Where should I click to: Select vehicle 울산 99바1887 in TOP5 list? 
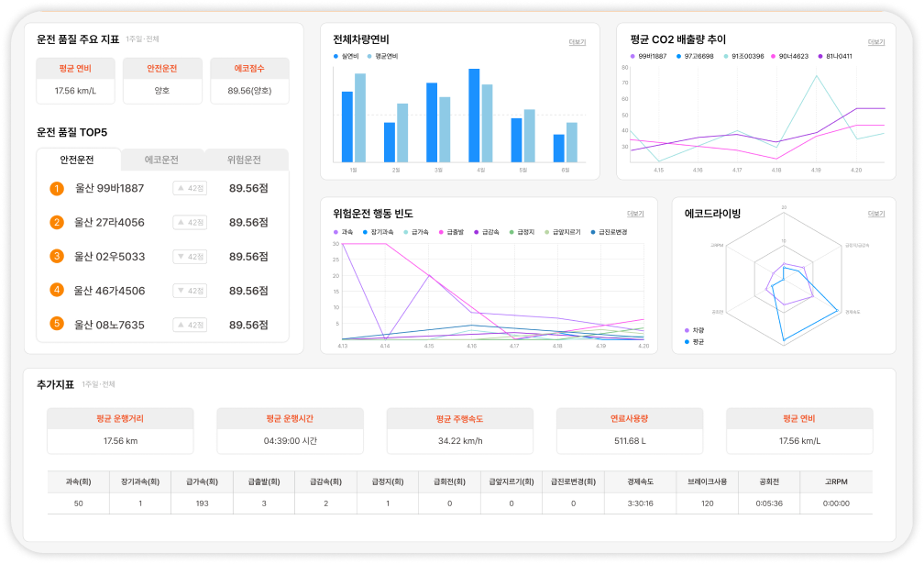click(x=110, y=189)
